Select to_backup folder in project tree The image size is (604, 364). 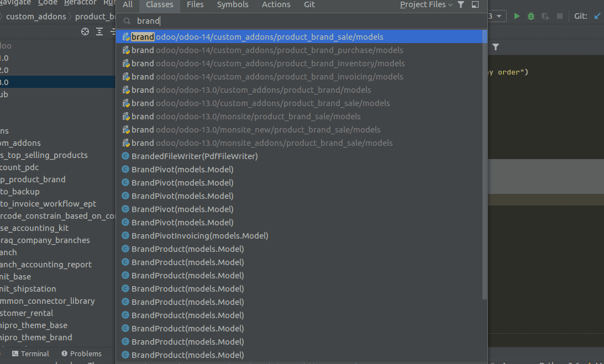[x=20, y=192]
